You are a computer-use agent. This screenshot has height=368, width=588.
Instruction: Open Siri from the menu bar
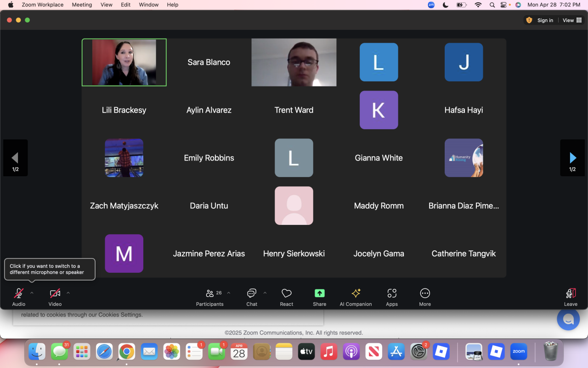click(518, 5)
